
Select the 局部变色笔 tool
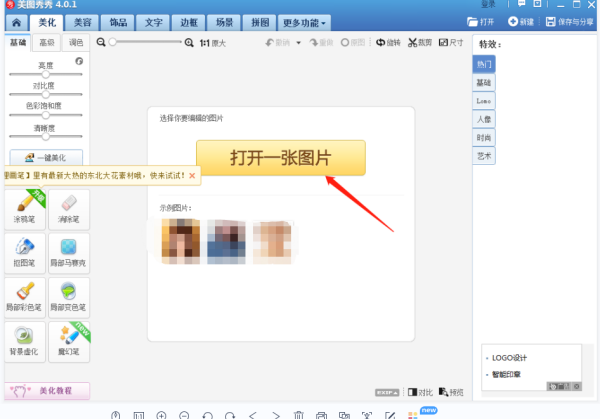[69, 297]
